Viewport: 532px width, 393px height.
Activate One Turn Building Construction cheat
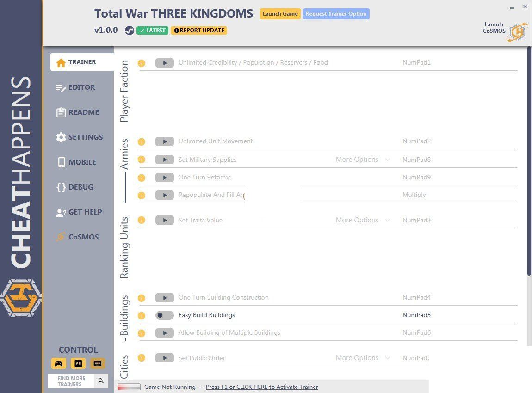(165, 298)
